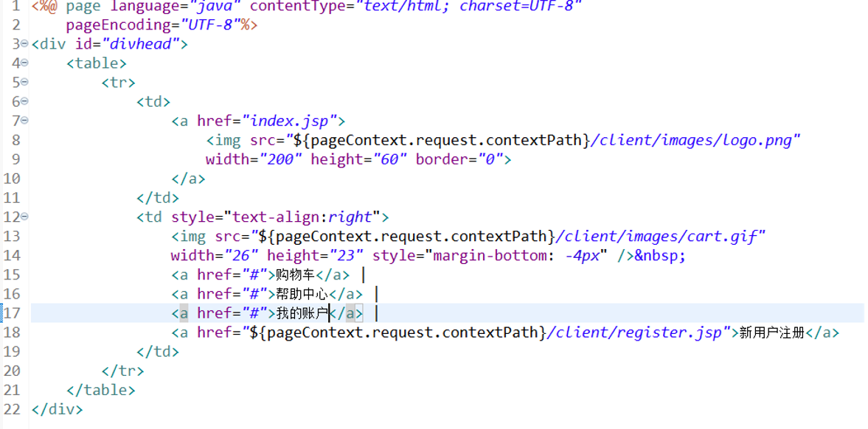Collapse the fold marker on line 6
The width and height of the screenshot is (868, 429).
(x=24, y=102)
